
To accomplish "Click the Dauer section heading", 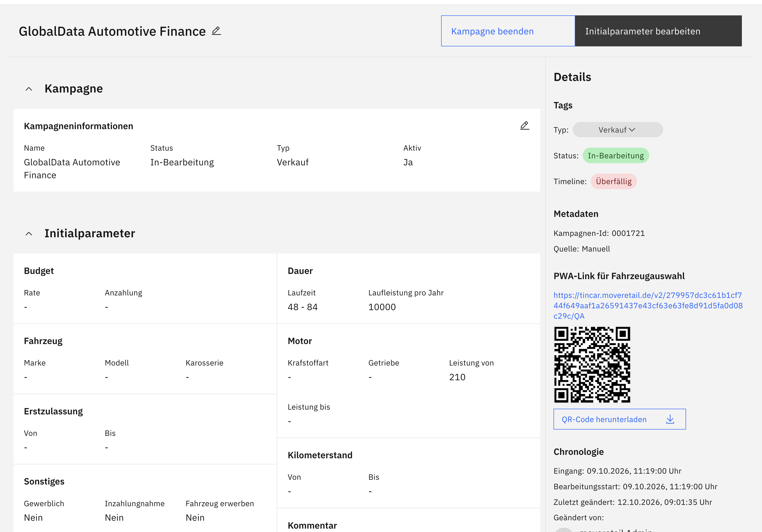I will [x=300, y=271].
